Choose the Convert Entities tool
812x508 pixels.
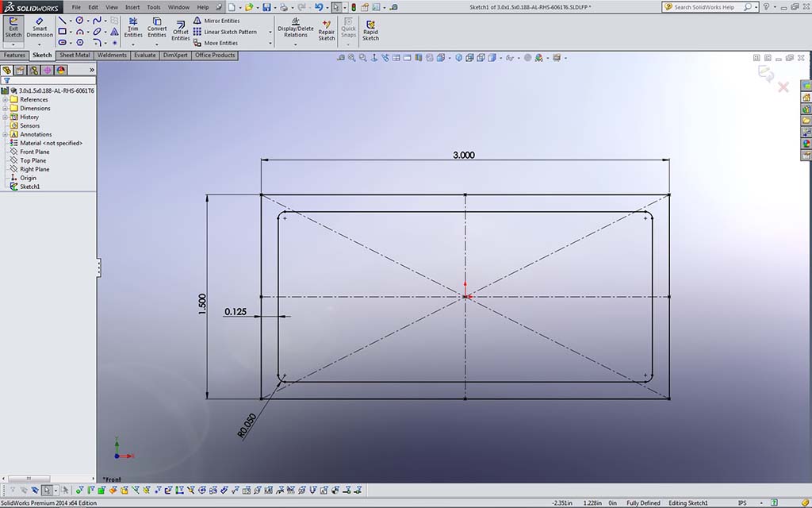(157, 28)
